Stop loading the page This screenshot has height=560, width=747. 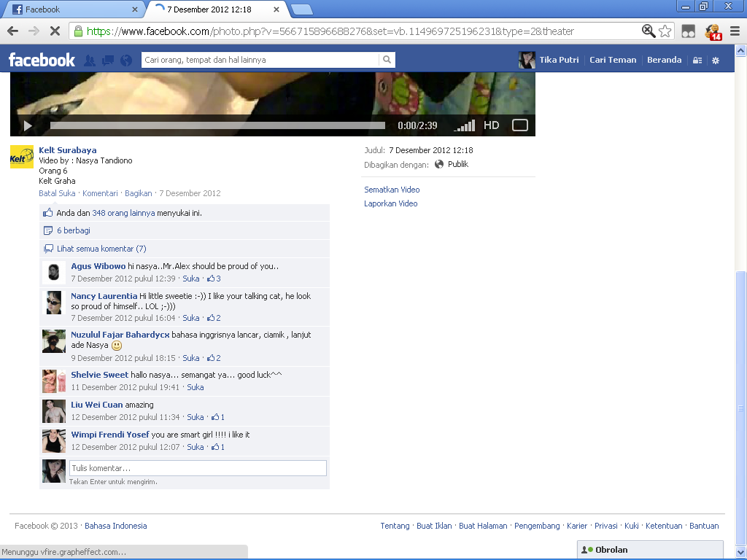pyautogui.click(x=55, y=31)
